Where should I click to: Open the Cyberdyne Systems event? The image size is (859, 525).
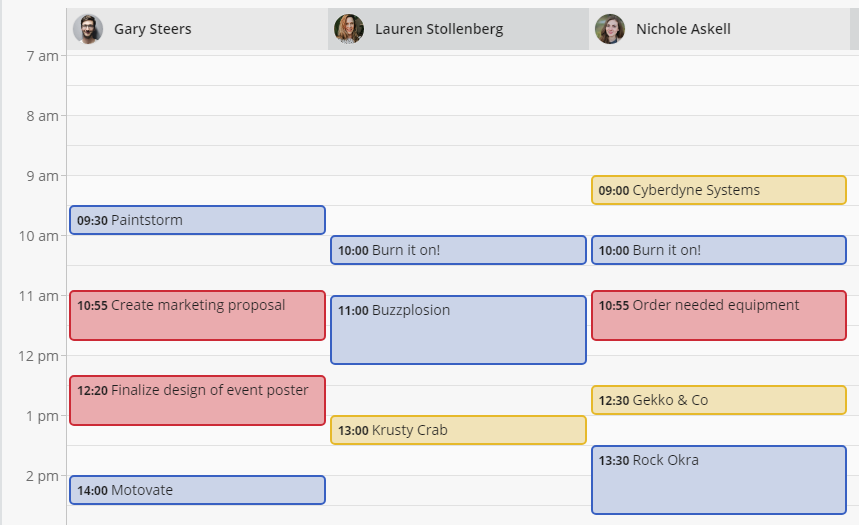tap(719, 190)
